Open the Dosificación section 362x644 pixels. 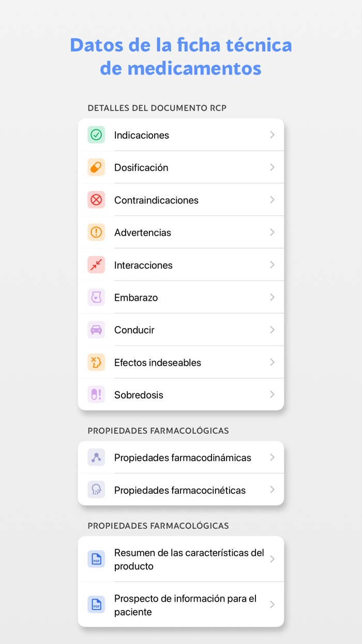tap(181, 167)
